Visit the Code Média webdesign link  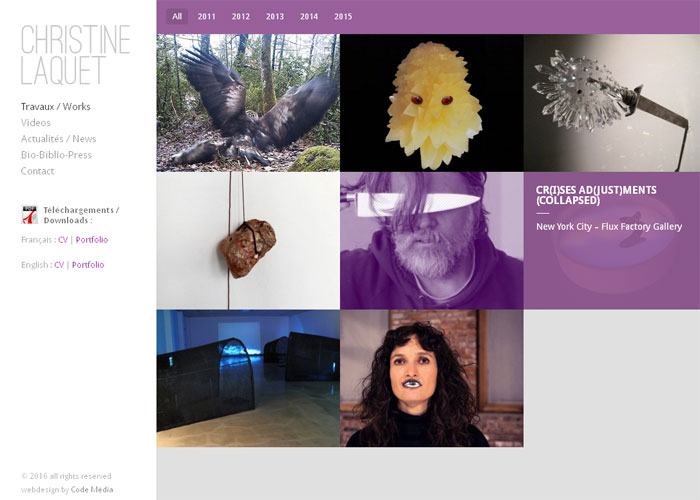click(x=92, y=489)
